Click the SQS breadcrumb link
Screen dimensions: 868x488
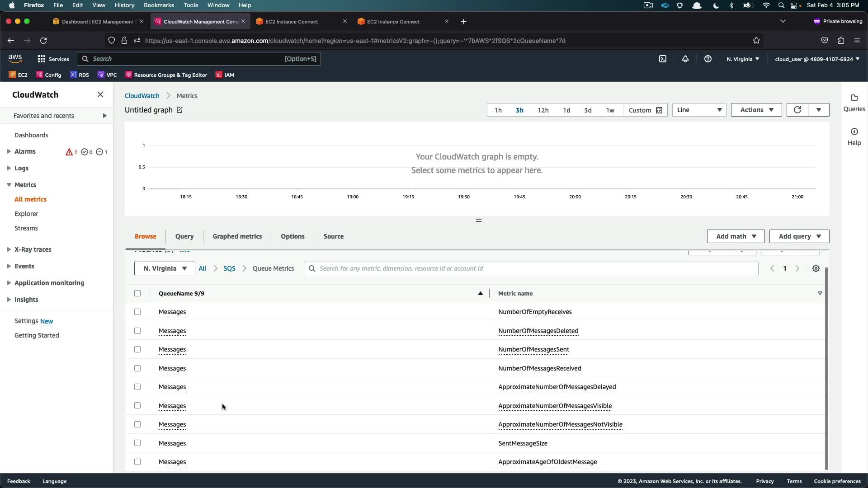tap(229, 268)
